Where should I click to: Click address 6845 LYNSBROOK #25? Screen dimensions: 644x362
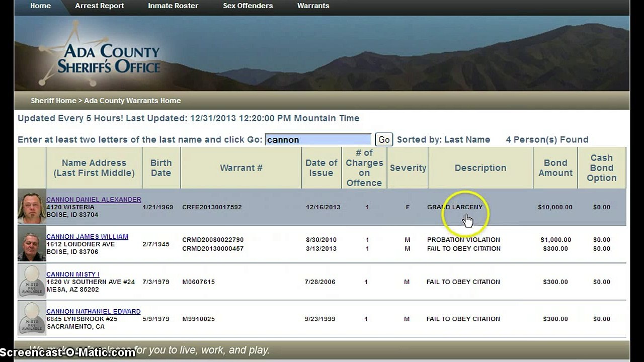coord(82,319)
